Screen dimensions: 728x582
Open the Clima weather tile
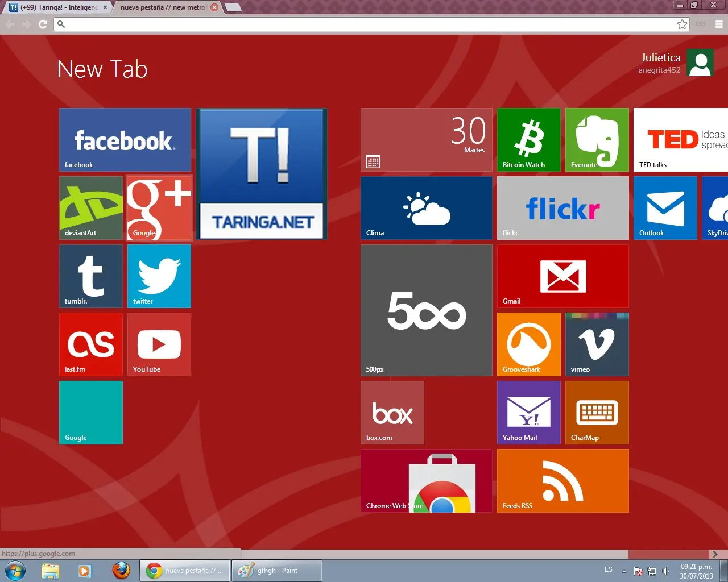click(427, 208)
